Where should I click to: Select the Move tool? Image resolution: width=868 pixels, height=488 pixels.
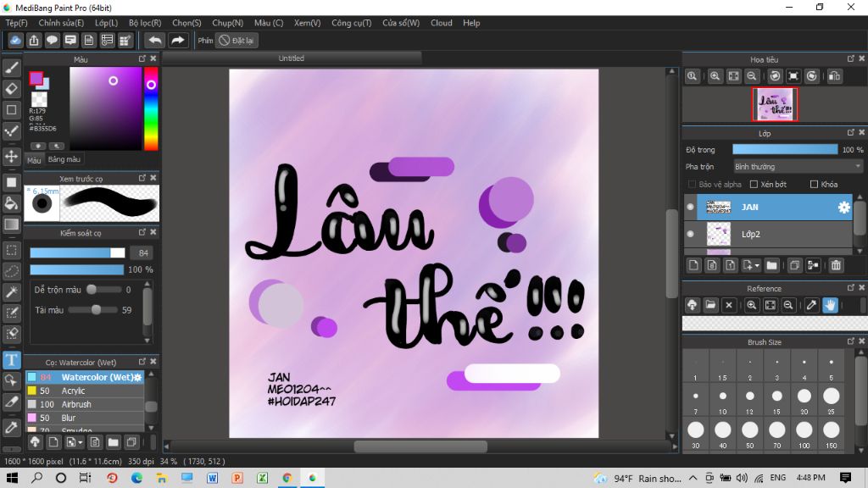12,157
